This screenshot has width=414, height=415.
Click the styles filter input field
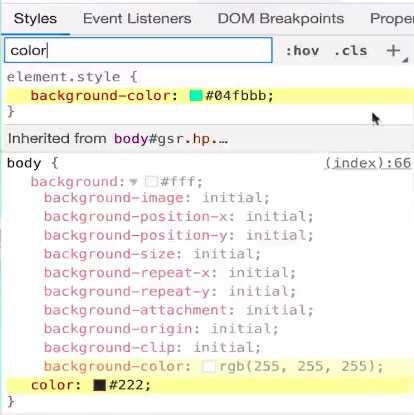[138, 50]
